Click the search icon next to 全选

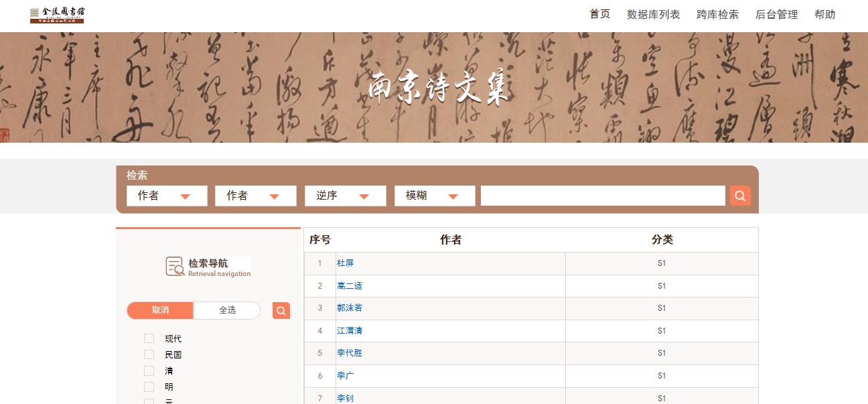tap(281, 311)
